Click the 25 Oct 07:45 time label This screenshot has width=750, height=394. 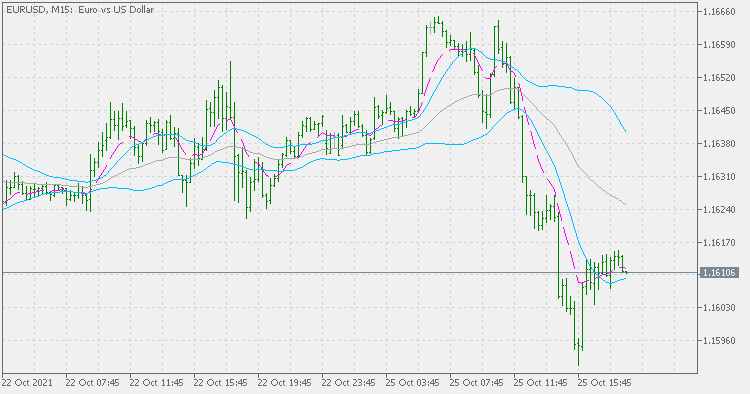pos(477,383)
